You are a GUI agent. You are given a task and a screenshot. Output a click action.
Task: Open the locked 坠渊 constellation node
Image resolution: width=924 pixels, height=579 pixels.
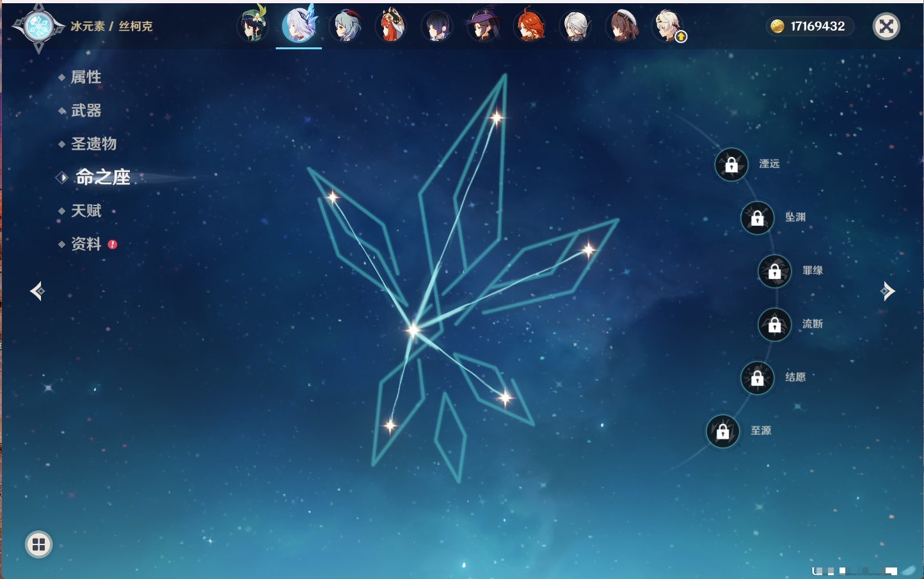[758, 218]
